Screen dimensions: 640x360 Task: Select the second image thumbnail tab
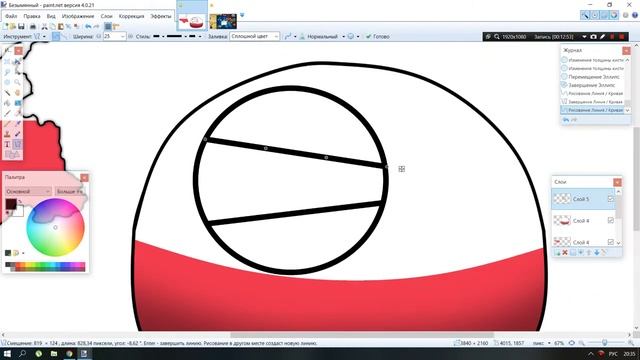[223, 22]
